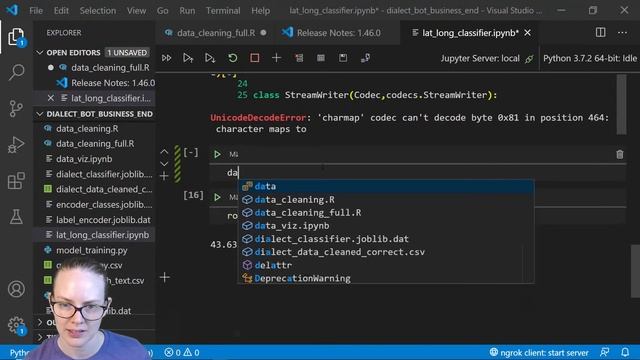Pick 'data_cleaning_full.R' suggestion
This screenshot has width=640, height=360.
coord(386,213)
